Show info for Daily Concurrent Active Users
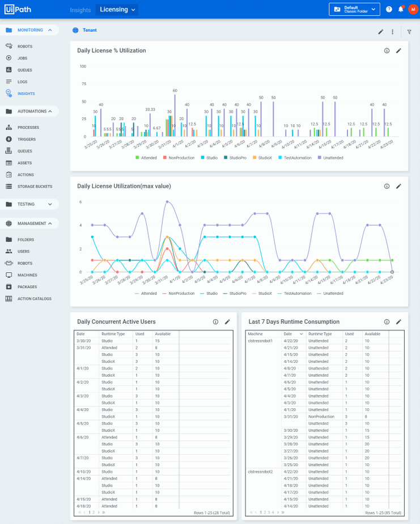Screen dimensions: 420x524 (215, 322)
